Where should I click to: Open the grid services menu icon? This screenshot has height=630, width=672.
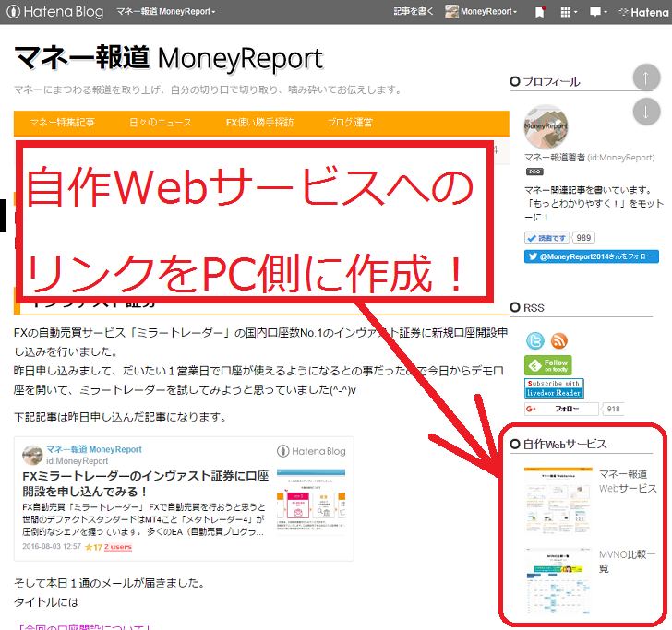(x=569, y=12)
